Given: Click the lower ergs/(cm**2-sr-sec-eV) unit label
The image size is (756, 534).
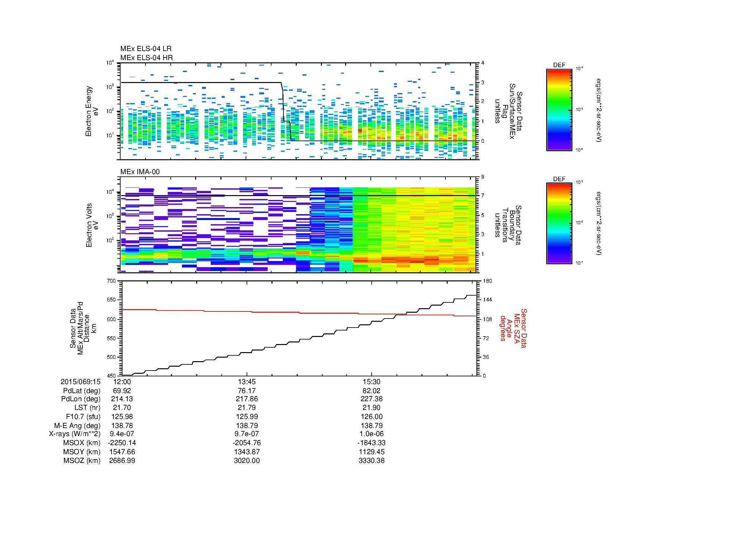Looking at the screenshot, I should point(598,224).
